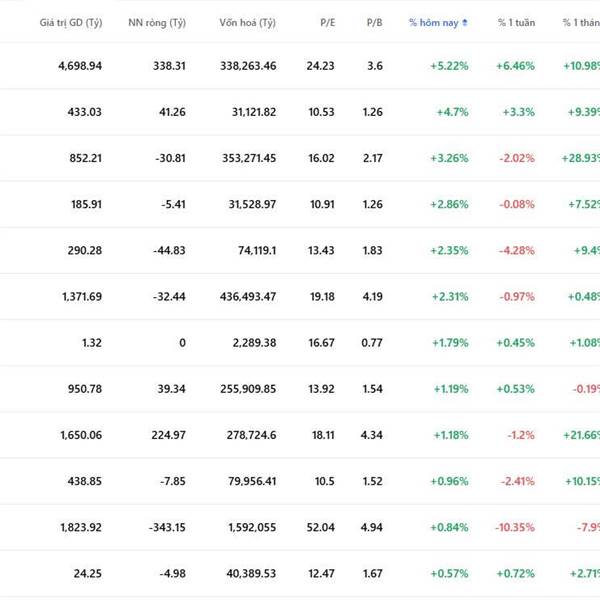Sort table by P/B header
Viewport: 600px width, 600px height.
click(374, 22)
